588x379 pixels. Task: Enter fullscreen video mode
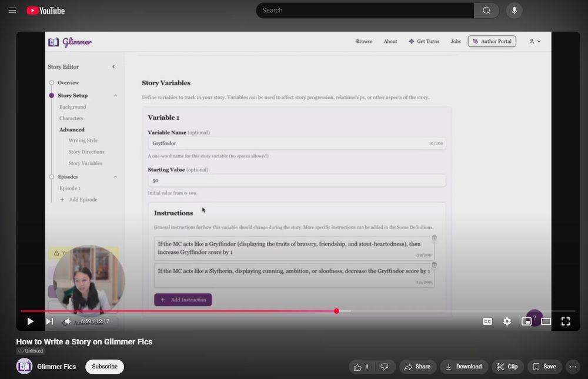[566, 321]
